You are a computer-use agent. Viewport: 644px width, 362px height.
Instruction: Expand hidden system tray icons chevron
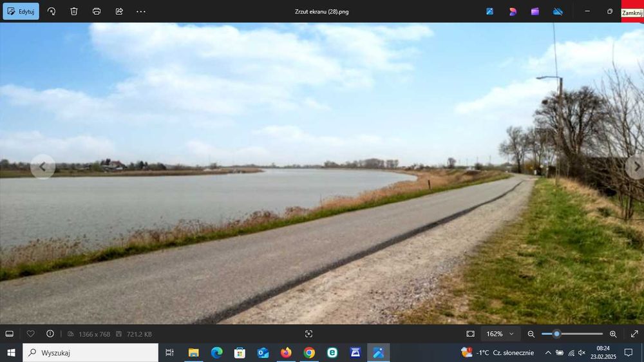(548, 352)
